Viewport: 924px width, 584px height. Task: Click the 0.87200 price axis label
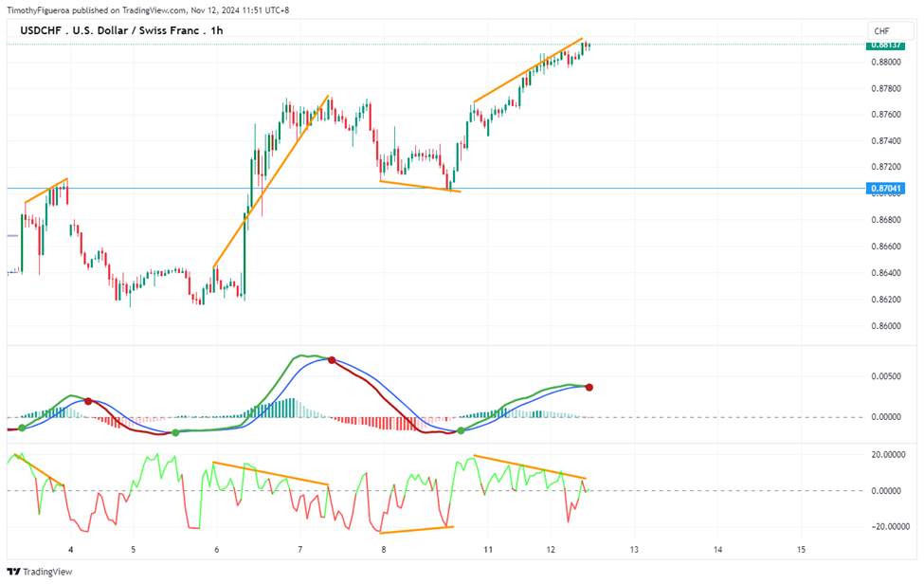coord(886,167)
